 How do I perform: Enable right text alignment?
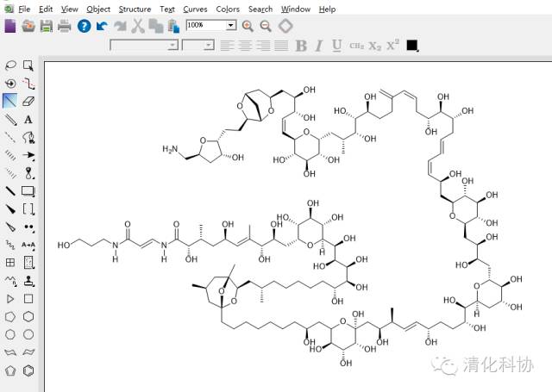263,46
